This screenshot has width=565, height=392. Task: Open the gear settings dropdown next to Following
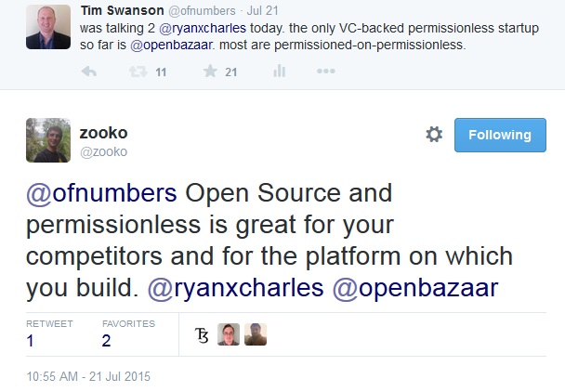coord(434,135)
